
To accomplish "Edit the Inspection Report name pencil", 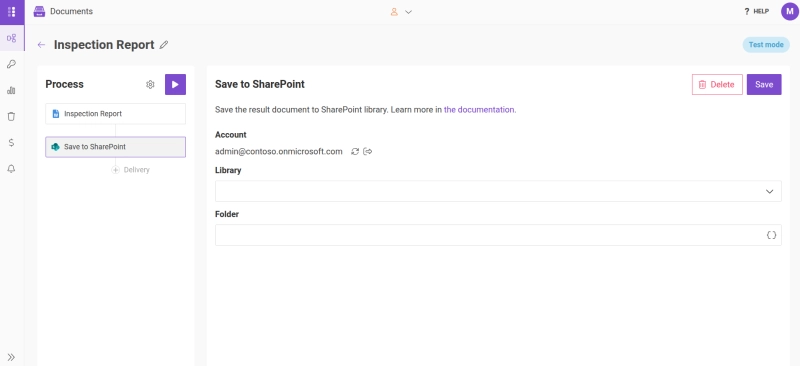I will (x=164, y=45).
